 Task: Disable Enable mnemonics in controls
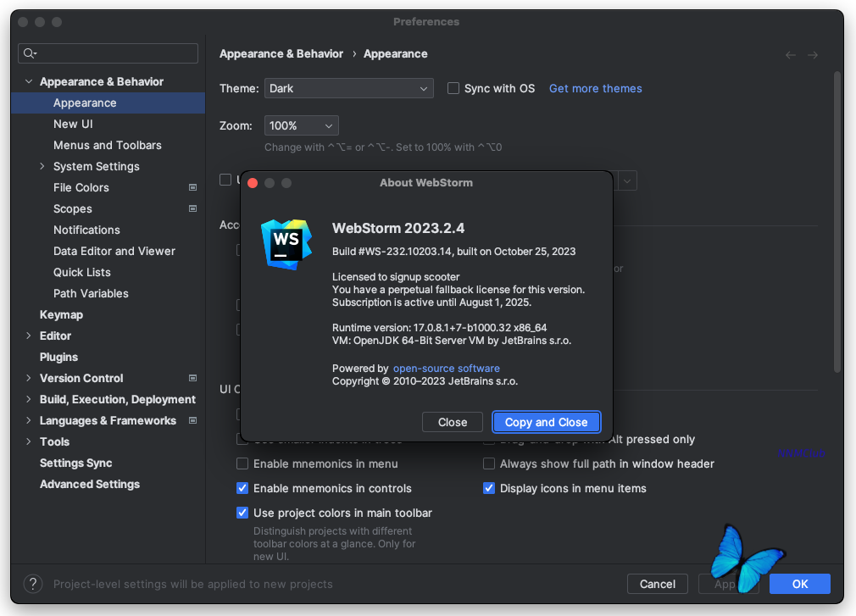pyautogui.click(x=242, y=488)
